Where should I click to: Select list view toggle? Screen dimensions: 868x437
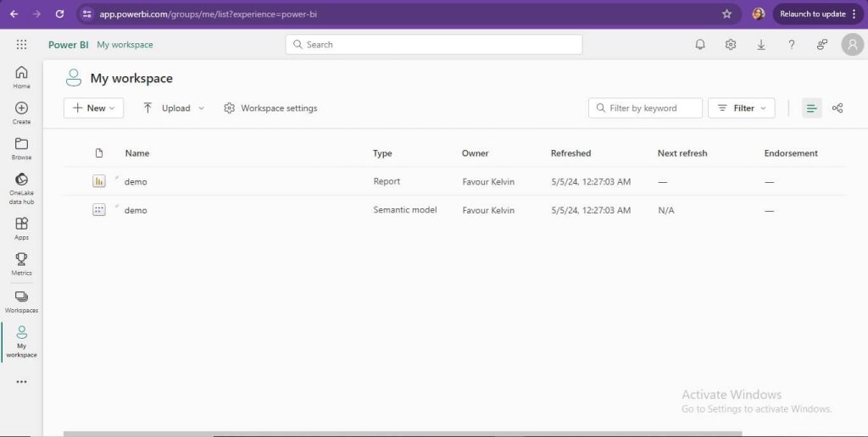tap(812, 108)
